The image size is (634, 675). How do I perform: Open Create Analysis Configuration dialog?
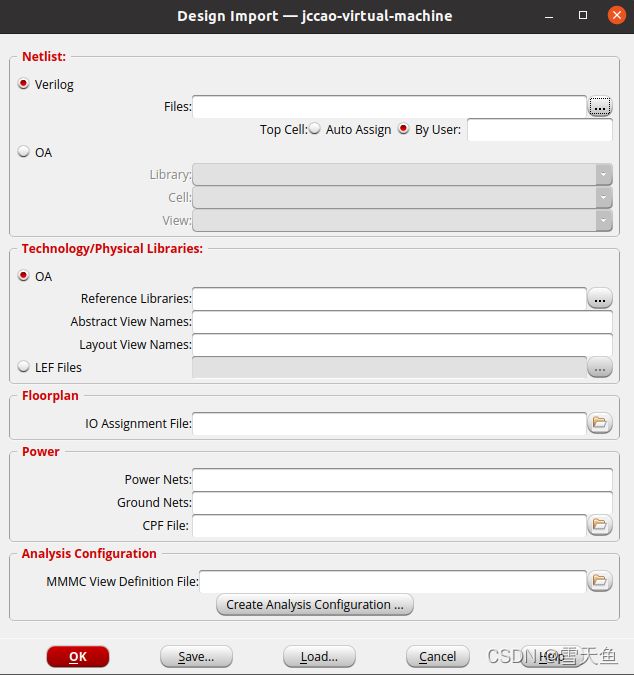(315, 604)
